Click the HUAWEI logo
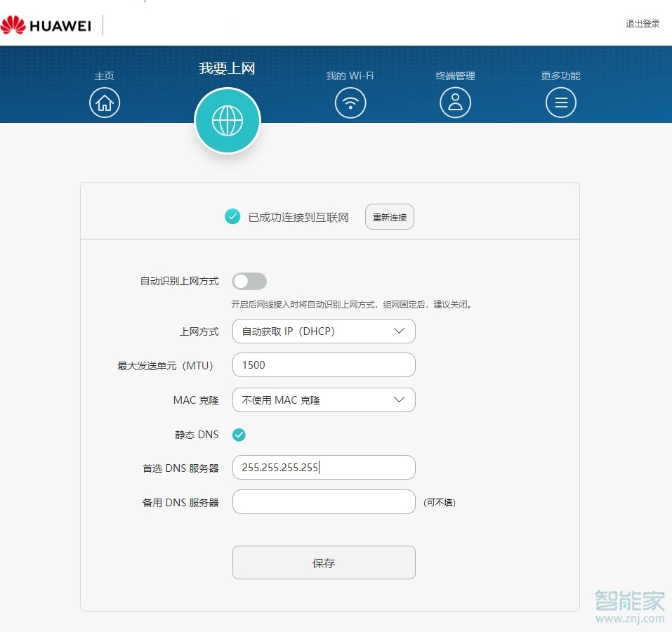 (x=47, y=25)
